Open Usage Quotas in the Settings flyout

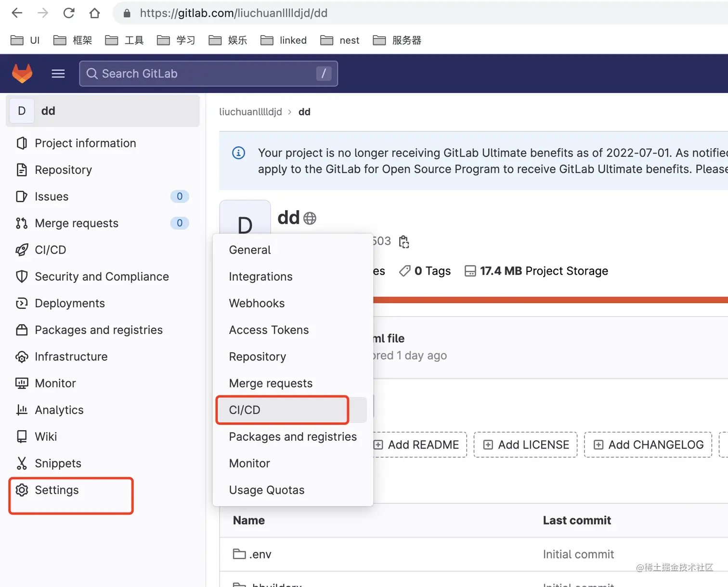point(293,490)
